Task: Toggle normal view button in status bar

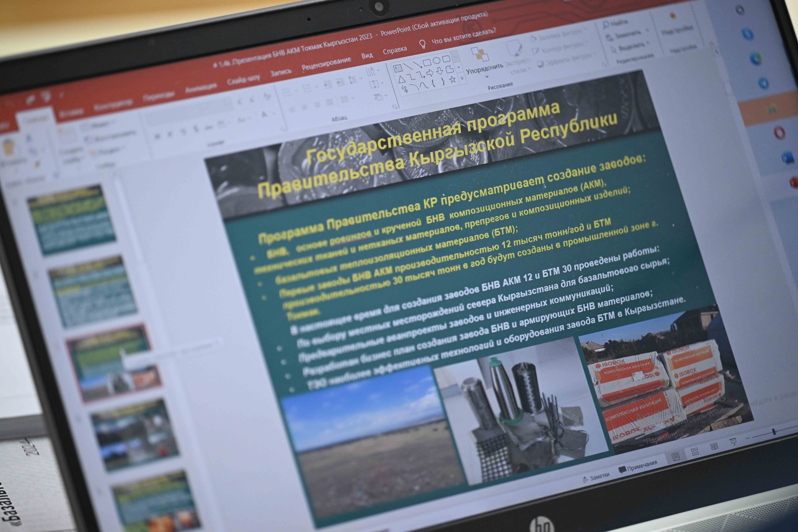Action: click(676, 456)
